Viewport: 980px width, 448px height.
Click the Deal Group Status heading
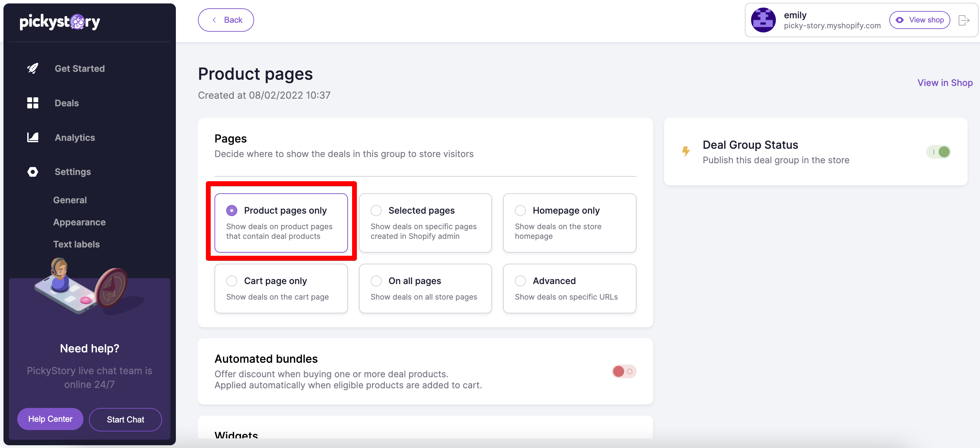coord(750,145)
